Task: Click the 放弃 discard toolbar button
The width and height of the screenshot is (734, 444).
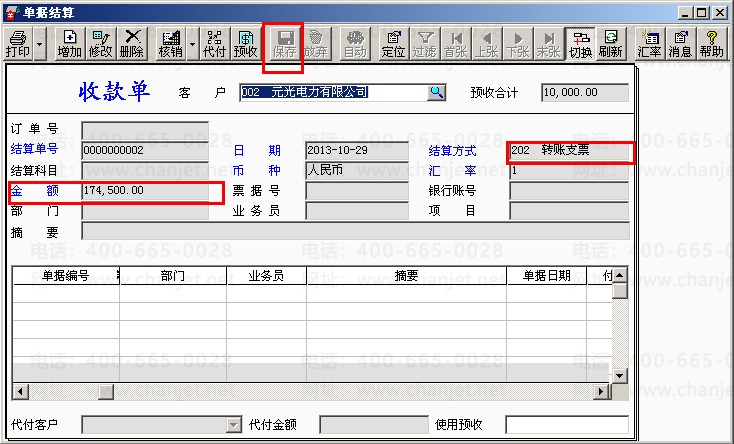Action: click(316, 44)
